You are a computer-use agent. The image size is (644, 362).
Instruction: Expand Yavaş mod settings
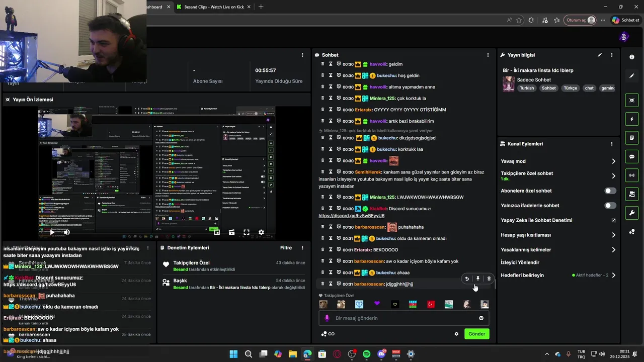(613, 161)
